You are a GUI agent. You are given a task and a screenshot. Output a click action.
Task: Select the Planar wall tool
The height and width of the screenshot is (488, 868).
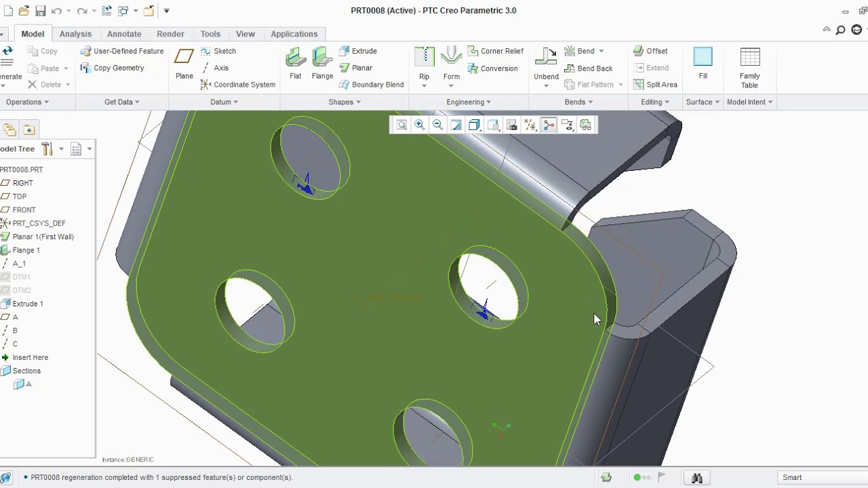click(x=356, y=68)
